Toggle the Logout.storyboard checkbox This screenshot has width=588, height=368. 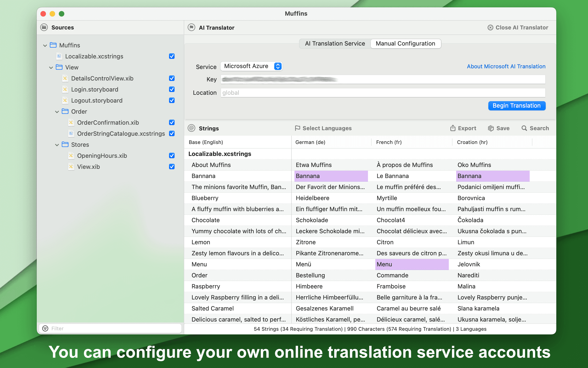coord(172,100)
